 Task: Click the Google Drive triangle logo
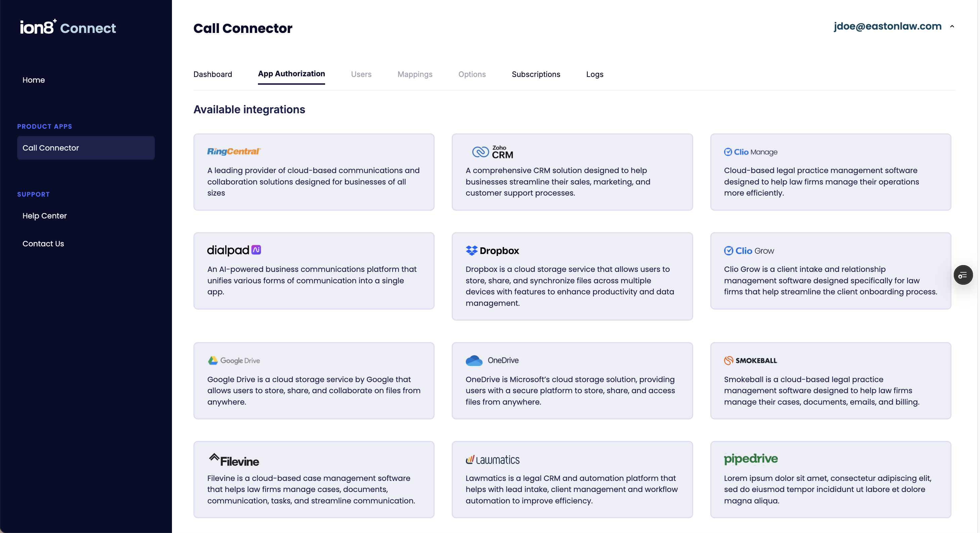coord(213,360)
